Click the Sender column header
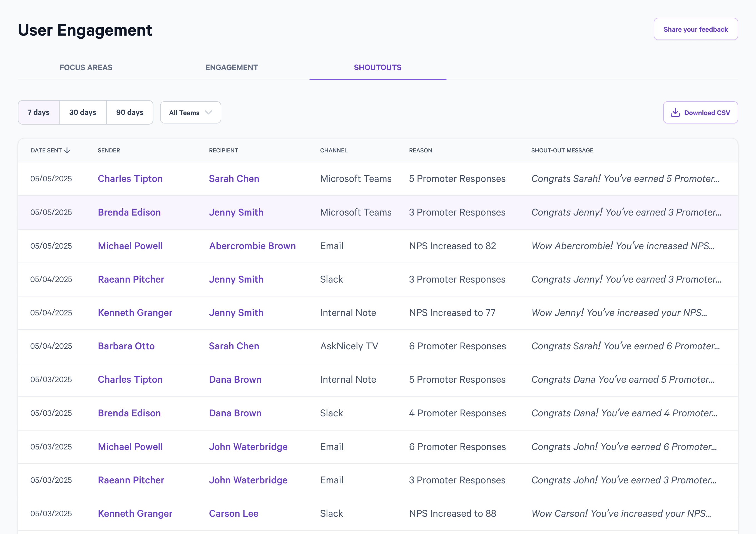The width and height of the screenshot is (756, 534). coord(109,150)
